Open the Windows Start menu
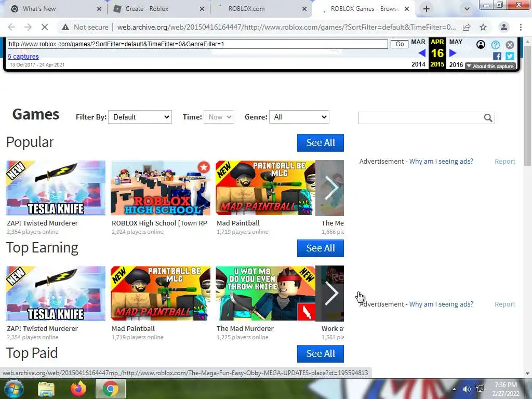The image size is (532, 399). pos(14,389)
